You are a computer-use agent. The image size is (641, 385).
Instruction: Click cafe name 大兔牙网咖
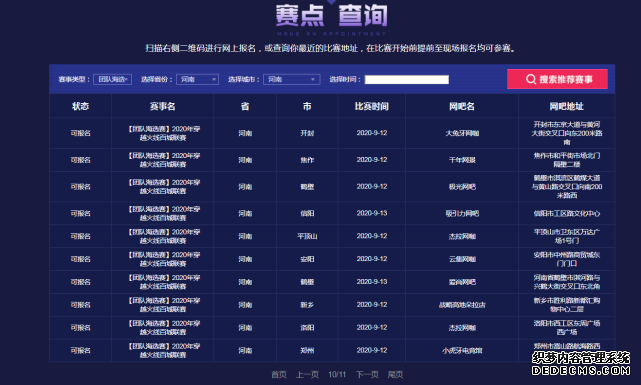click(462, 133)
